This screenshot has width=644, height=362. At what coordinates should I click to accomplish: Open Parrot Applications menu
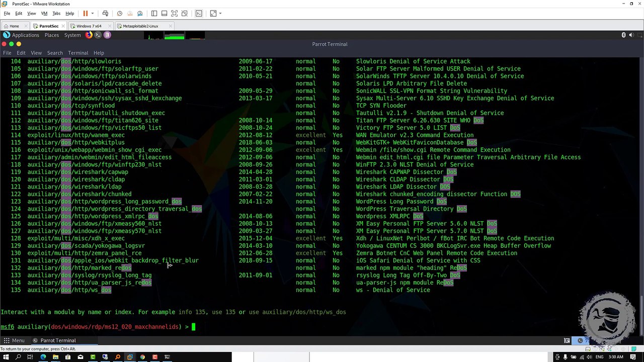pos(21,35)
